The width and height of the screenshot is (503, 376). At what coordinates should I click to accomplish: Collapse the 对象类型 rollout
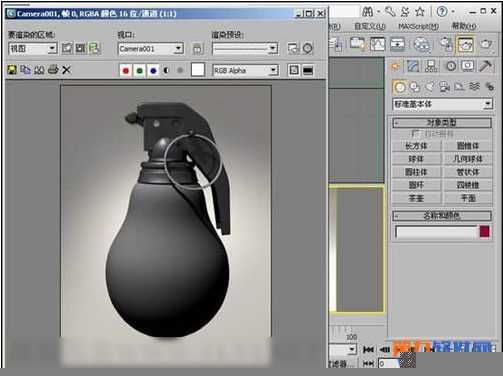coord(442,123)
